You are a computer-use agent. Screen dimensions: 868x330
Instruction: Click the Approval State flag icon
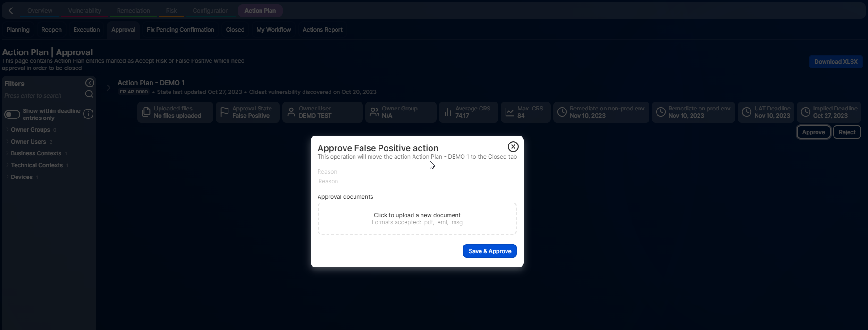(x=225, y=112)
